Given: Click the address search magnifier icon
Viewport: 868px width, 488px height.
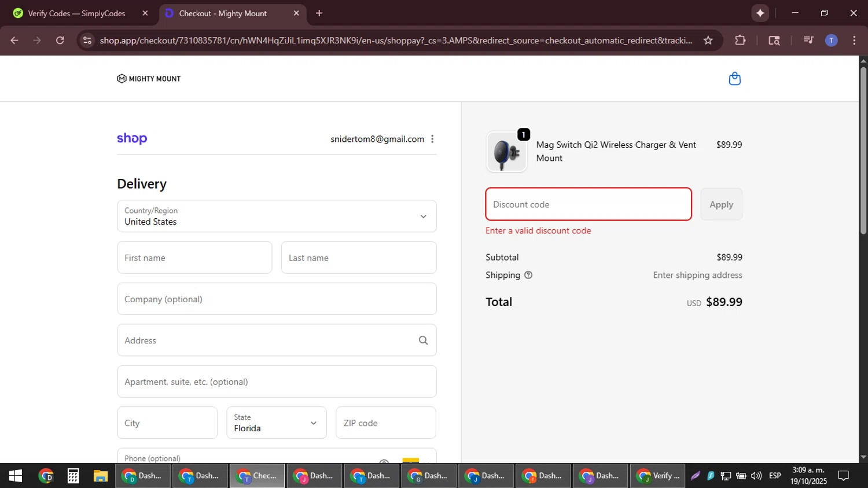Looking at the screenshot, I should point(423,340).
